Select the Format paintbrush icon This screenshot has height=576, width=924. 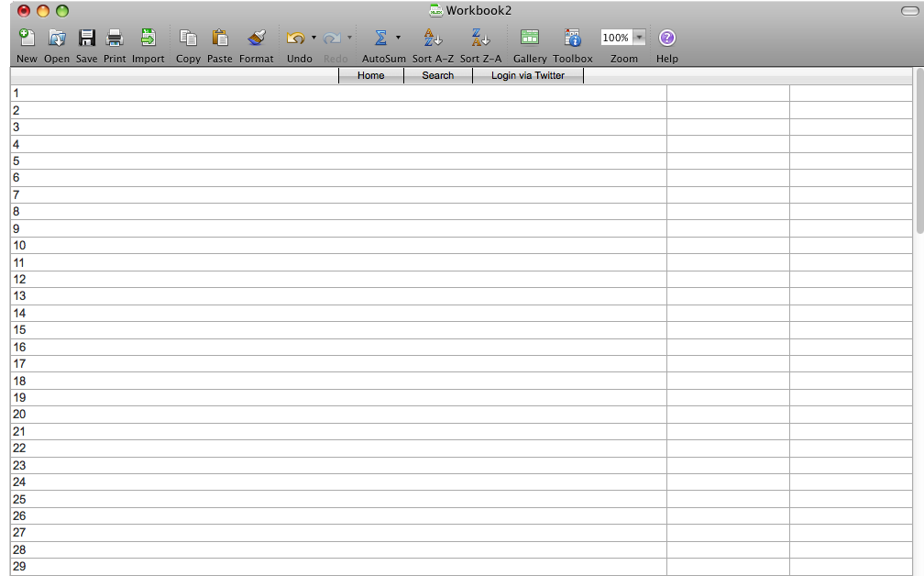click(257, 39)
